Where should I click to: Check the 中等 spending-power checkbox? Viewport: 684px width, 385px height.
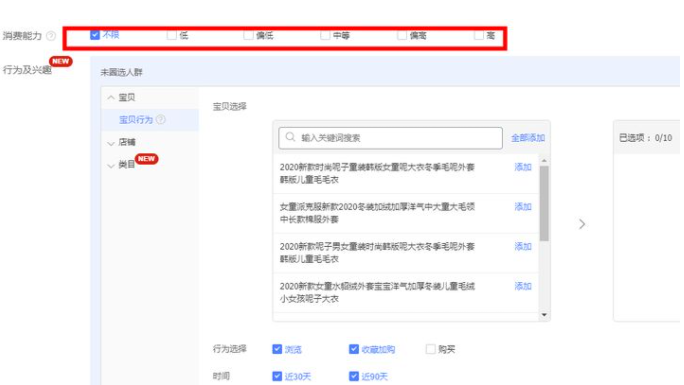[325, 35]
